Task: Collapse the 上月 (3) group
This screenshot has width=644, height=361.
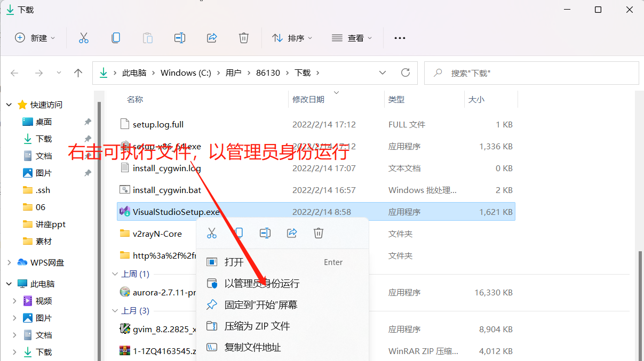Action: [x=115, y=310]
